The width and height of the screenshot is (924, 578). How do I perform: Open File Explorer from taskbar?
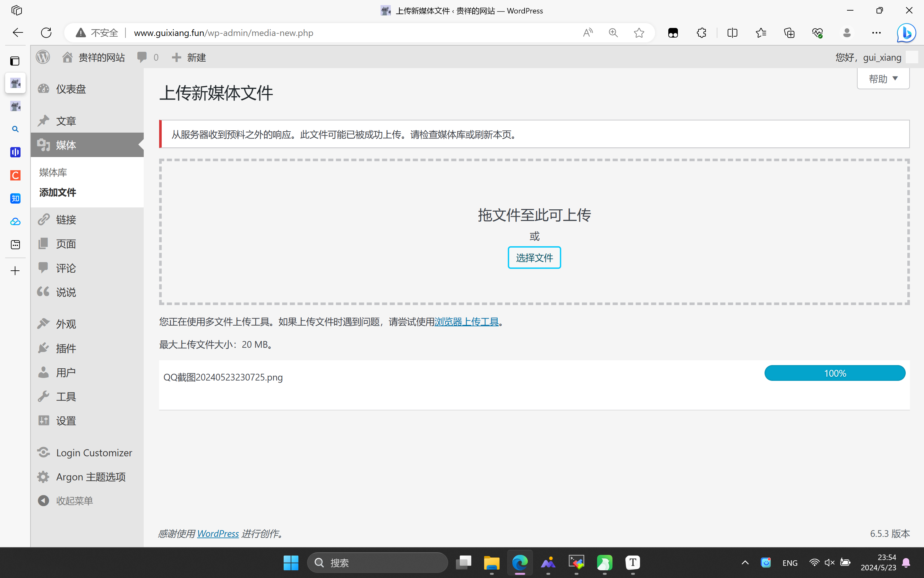492,563
